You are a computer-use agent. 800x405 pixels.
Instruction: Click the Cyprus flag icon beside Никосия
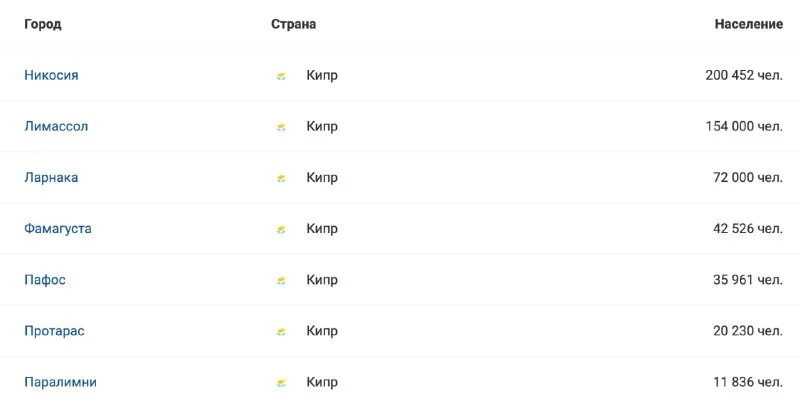(x=281, y=76)
